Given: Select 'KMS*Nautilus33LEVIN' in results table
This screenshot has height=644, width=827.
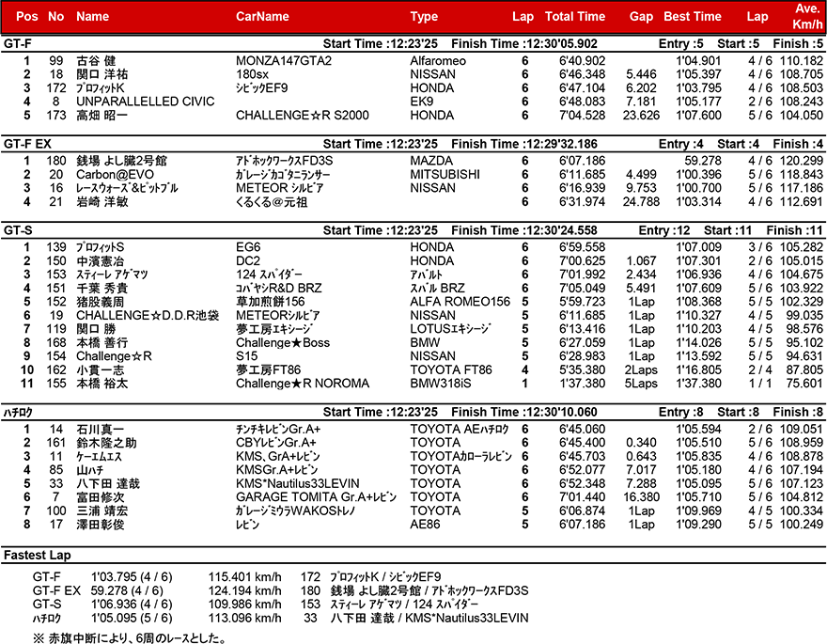Looking at the screenshot, I should coord(298,483).
